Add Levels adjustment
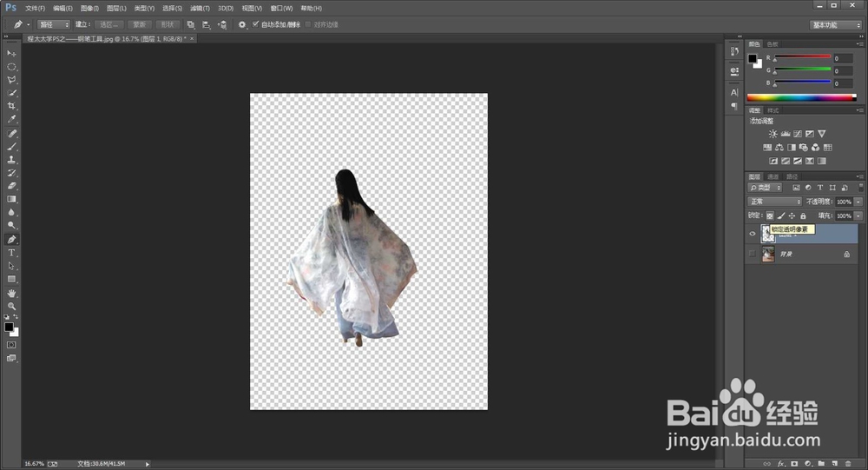 (x=785, y=134)
